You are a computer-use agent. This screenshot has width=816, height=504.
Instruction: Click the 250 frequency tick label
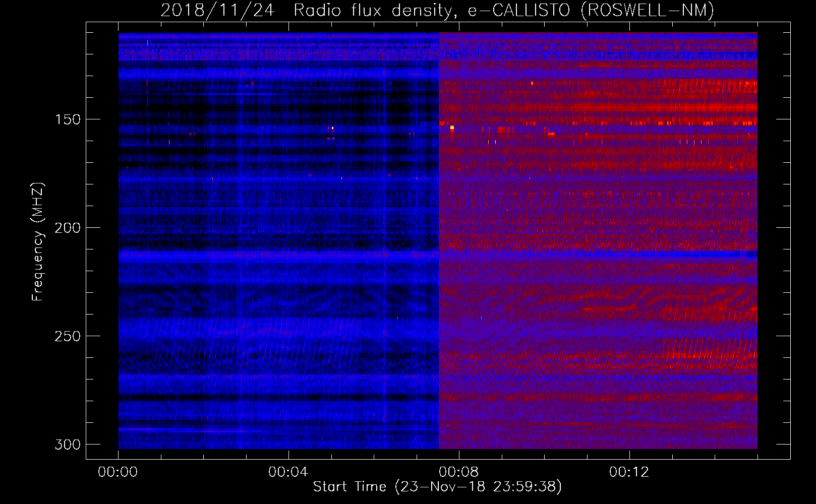pyautogui.click(x=68, y=336)
